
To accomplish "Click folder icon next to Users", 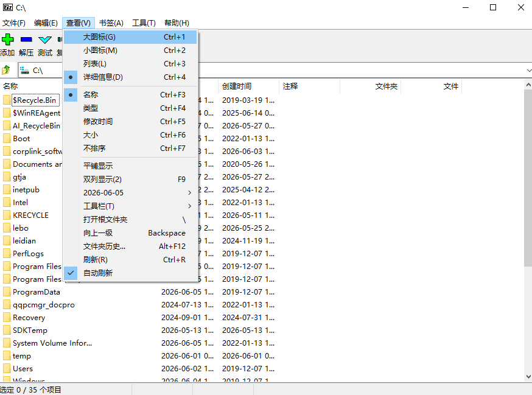I will pyautogui.click(x=7, y=369).
